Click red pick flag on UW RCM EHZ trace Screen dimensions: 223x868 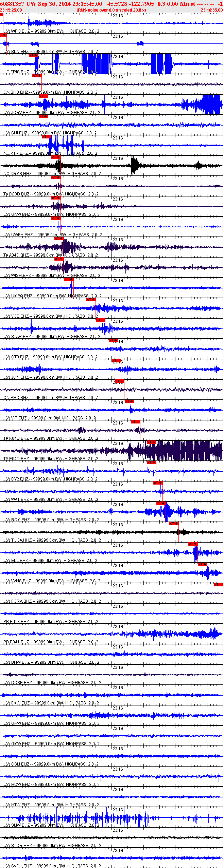pos(161,503)
